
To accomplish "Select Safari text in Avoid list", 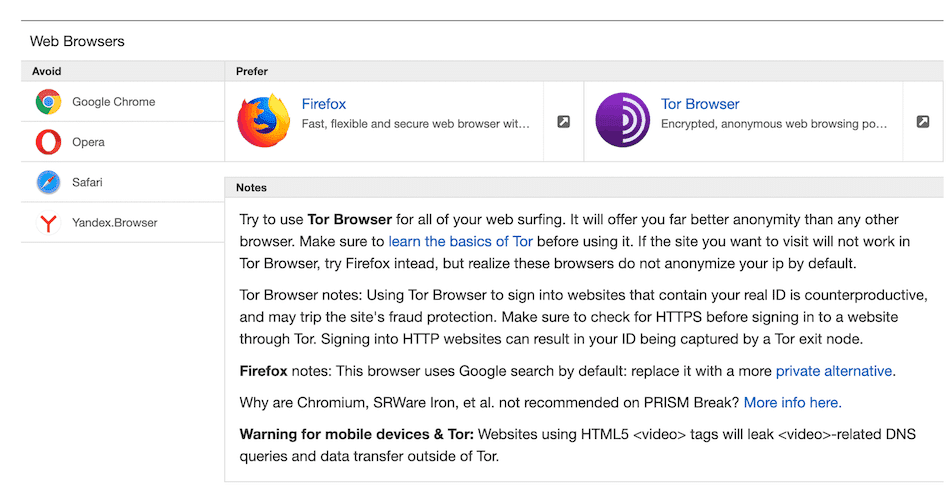I will pos(87,183).
